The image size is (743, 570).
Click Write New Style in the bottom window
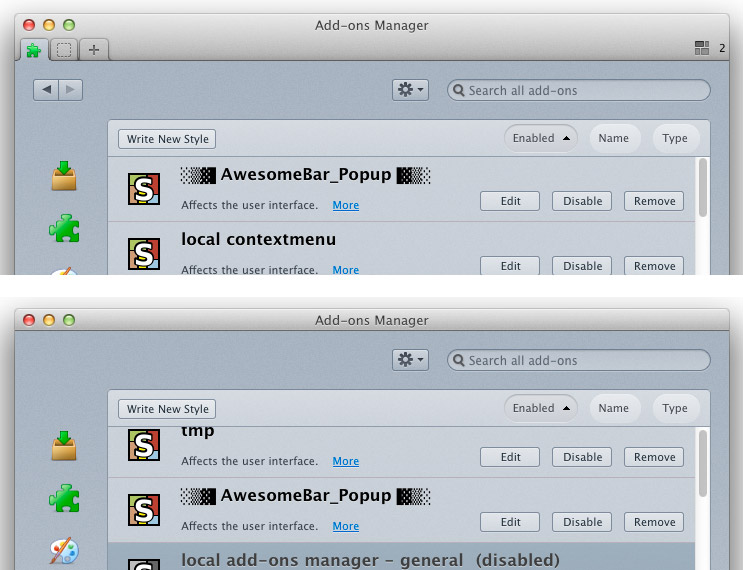click(167, 409)
